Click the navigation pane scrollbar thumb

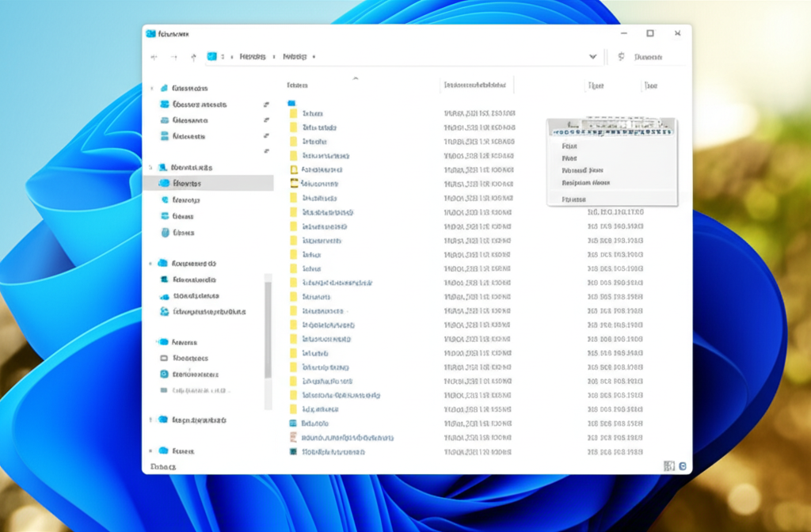click(x=268, y=329)
